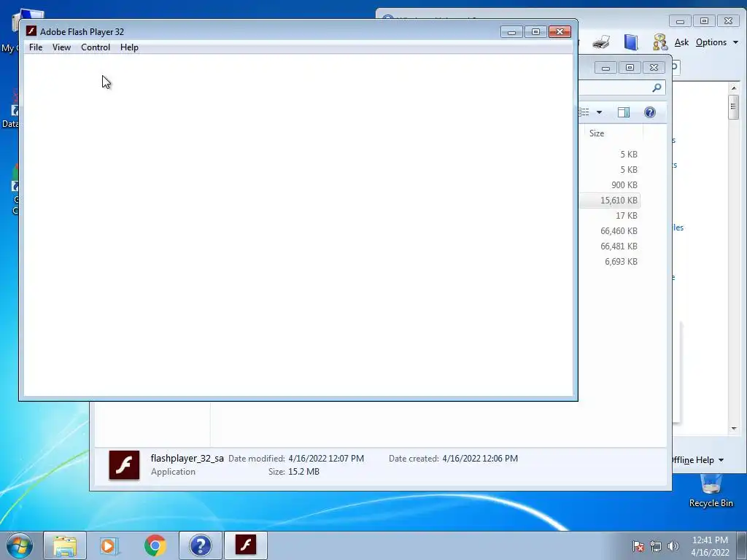Switch to Flash Player taskbar button

pos(245,545)
